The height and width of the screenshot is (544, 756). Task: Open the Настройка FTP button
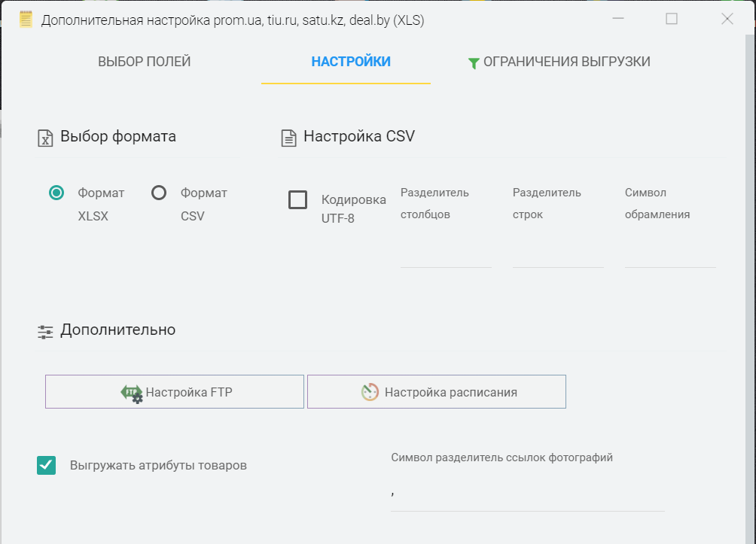point(175,392)
